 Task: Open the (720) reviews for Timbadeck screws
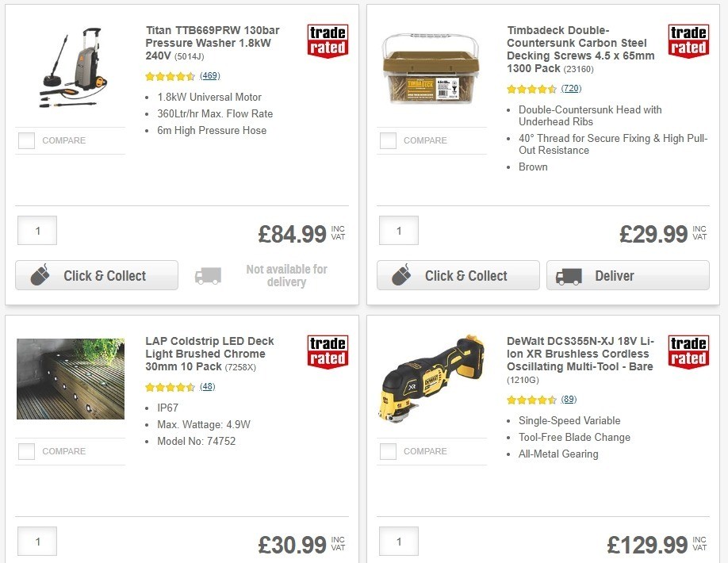tap(571, 89)
